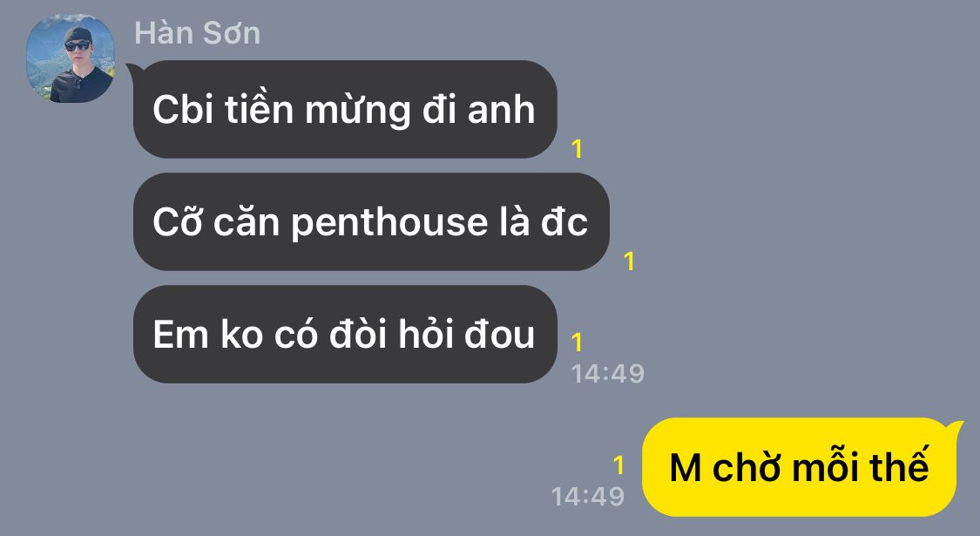The width and height of the screenshot is (980, 536).
Task: Click the 14:49 timestamp under received messages
Action: tap(607, 373)
